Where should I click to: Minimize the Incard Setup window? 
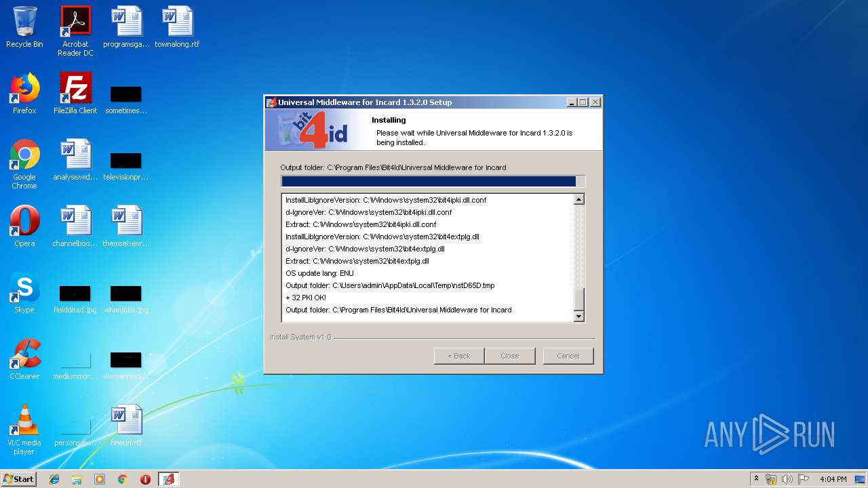[x=572, y=102]
